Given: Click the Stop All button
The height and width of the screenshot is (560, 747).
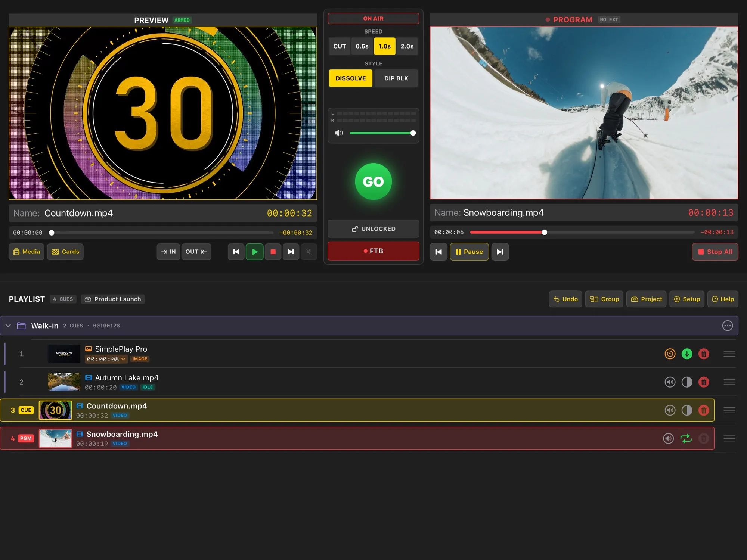Looking at the screenshot, I should 715,252.
